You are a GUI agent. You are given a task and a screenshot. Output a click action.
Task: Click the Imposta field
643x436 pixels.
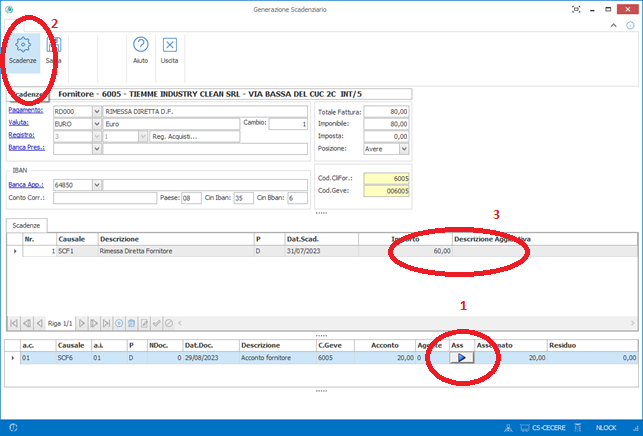click(x=386, y=136)
